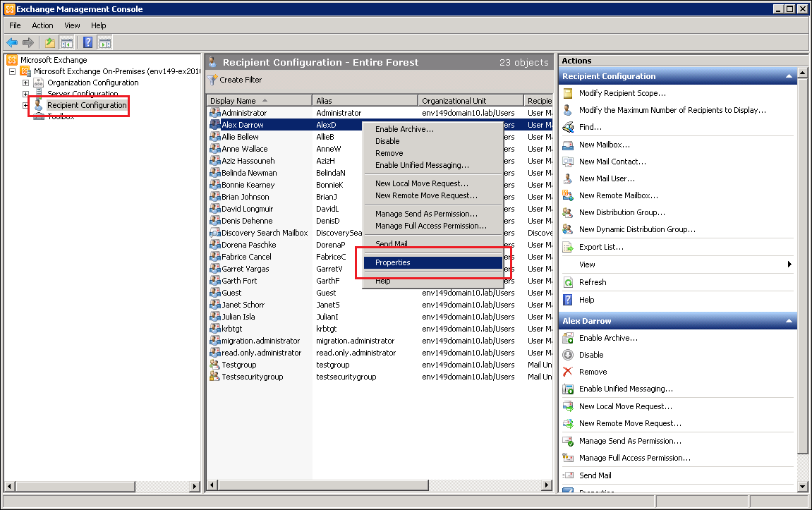Click the red X Remove icon
Screen dimensions: 812x510
(x=568, y=372)
